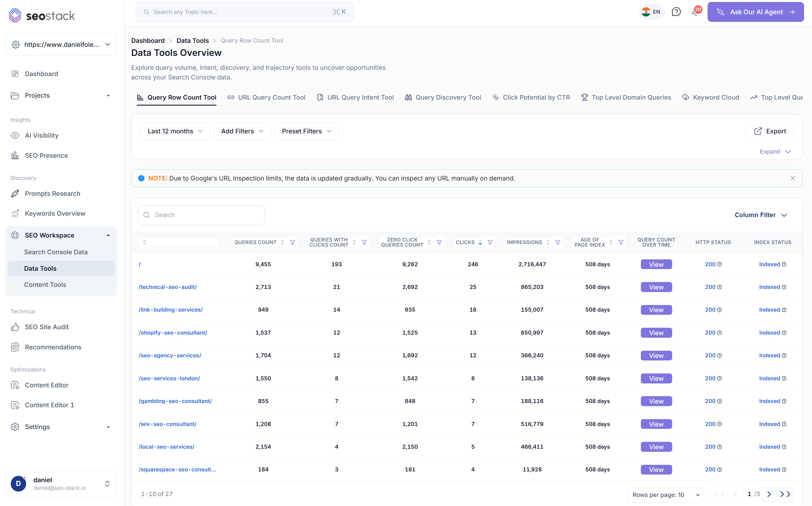Expand the filter panel via Expand
The image size is (812, 506).
click(775, 152)
